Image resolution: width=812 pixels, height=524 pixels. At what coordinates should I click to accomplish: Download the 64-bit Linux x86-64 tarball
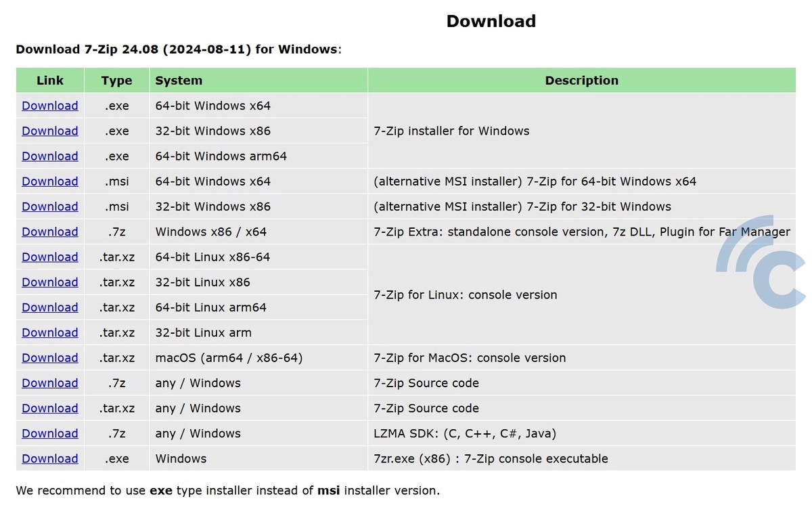click(50, 257)
